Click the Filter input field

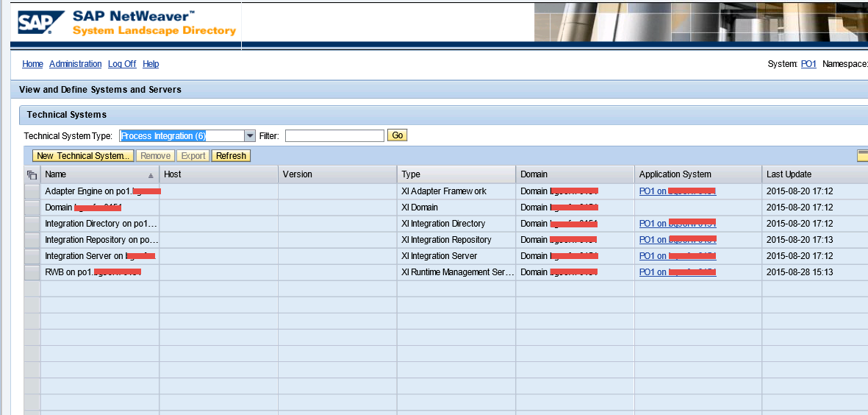click(x=334, y=135)
